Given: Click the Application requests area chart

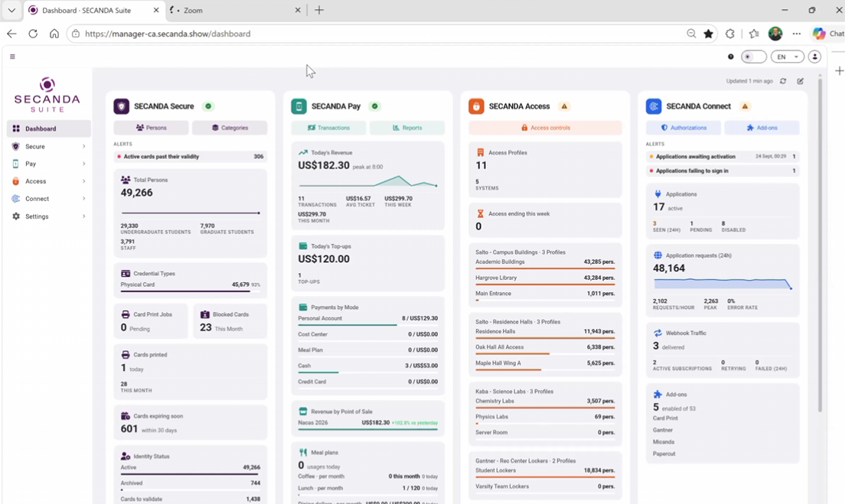Looking at the screenshot, I should (722, 284).
